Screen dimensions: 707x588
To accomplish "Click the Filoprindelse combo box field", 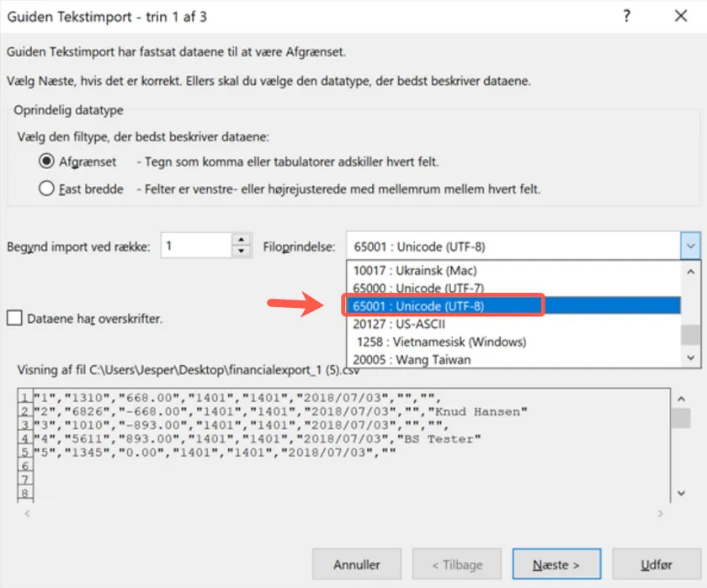I will click(x=513, y=246).
